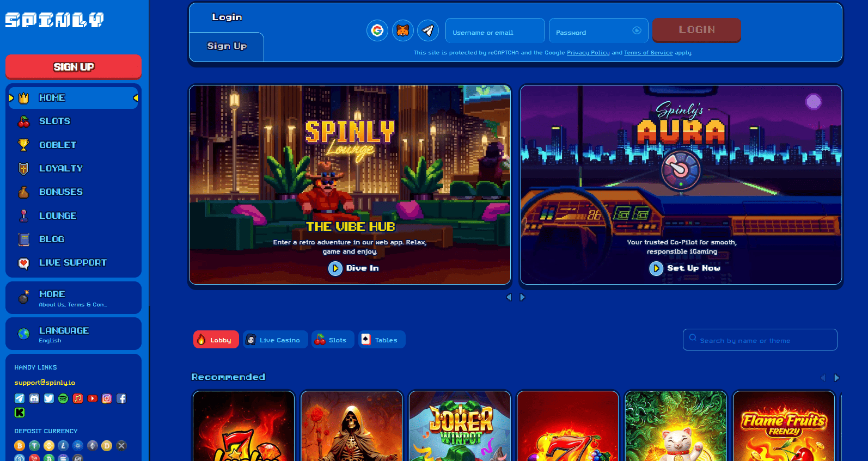
Task: Click the Set Up Now play icon
Action: [656, 268]
